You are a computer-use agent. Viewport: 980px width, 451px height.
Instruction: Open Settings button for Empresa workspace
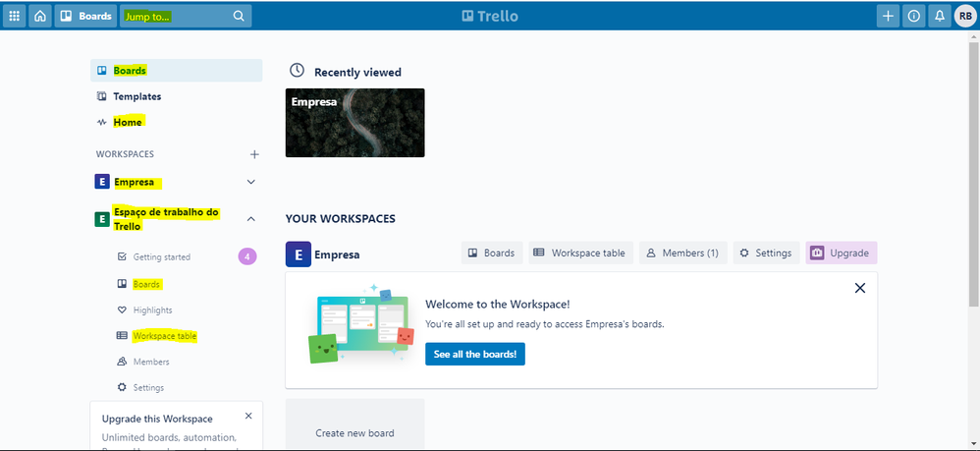(x=766, y=253)
